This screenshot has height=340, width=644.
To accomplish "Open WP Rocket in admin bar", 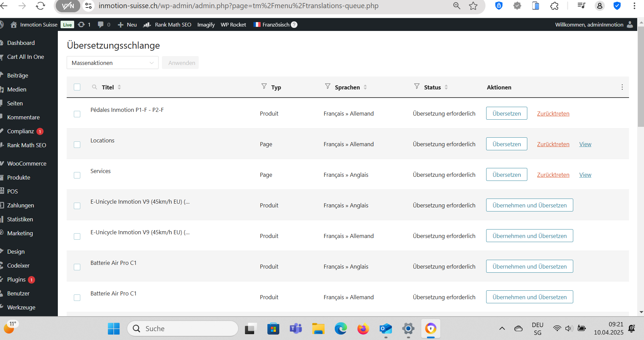I will 233,24.
